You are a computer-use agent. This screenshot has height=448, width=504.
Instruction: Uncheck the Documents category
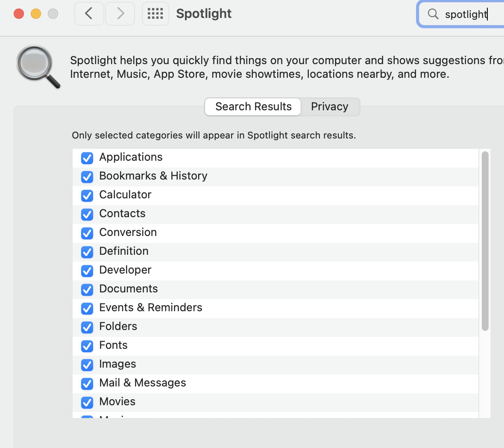pos(87,289)
